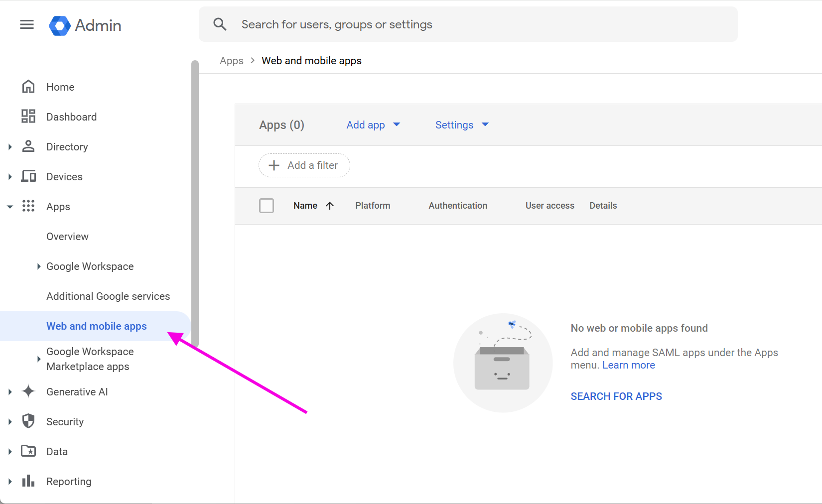
Task: Open the Learn more link
Action: (629, 365)
